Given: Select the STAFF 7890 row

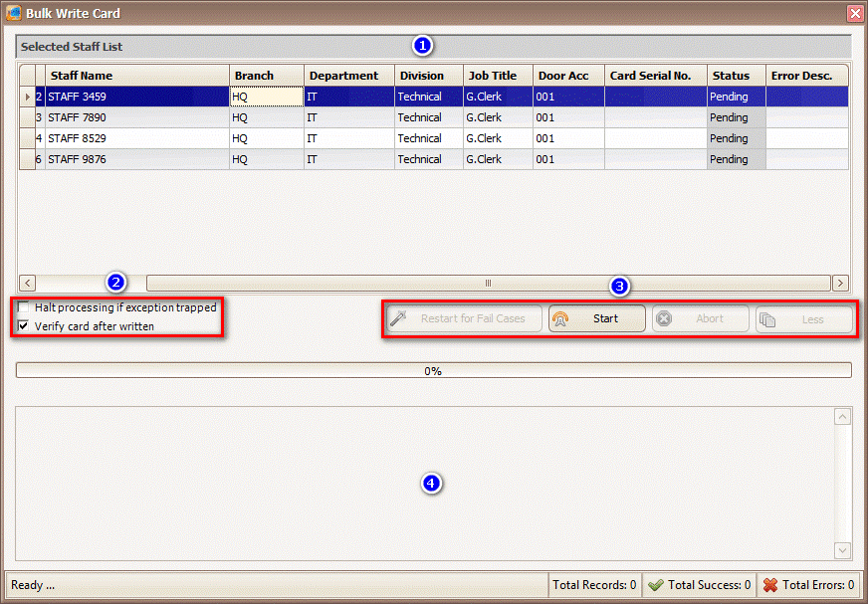Looking at the screenshot, I should [x=136, y=117].
